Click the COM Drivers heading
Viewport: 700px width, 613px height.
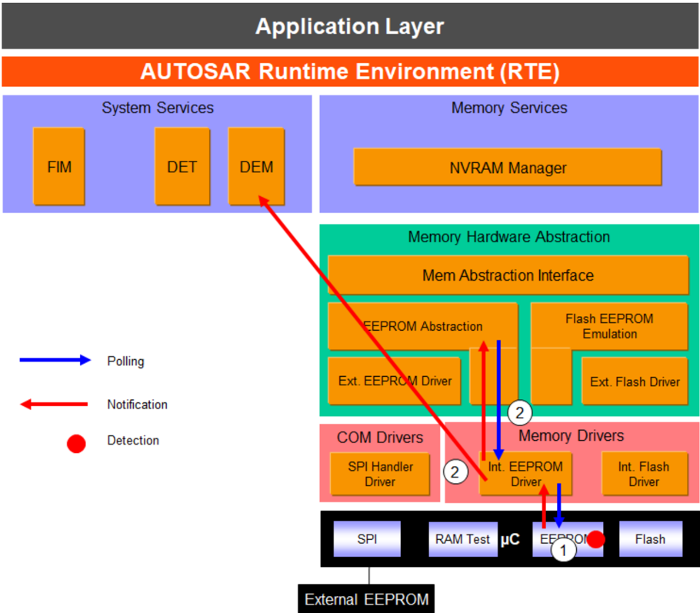[380, 437]
